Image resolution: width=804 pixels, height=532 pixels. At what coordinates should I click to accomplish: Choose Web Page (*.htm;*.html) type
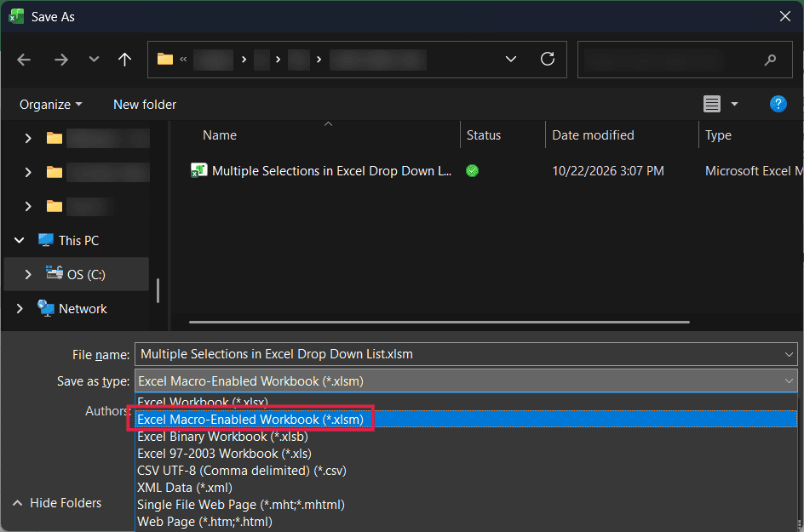pos(466,522)
